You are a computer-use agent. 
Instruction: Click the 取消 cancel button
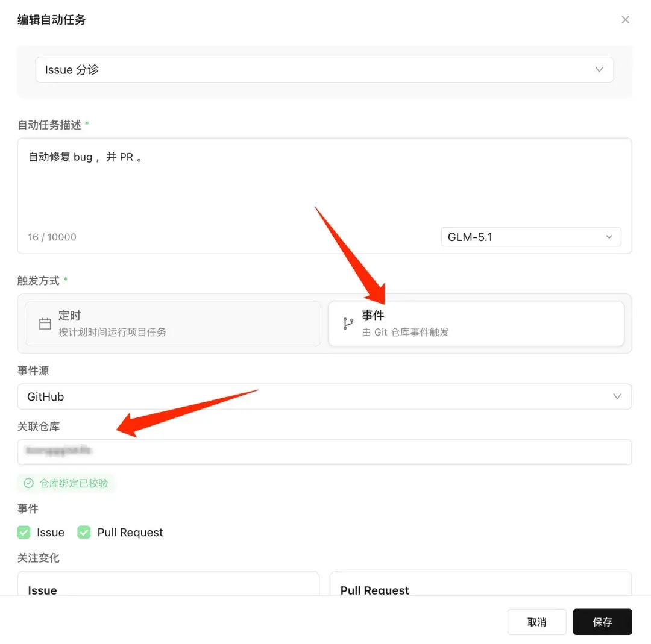pos(536,622)
